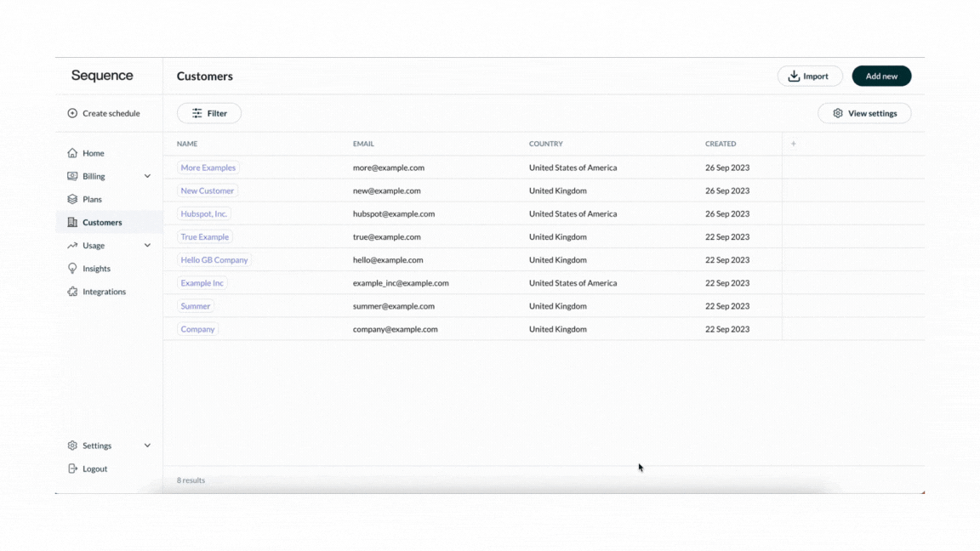Expand the Billing section chevron
Screen dimensions: 980x551
pos(147,175)
